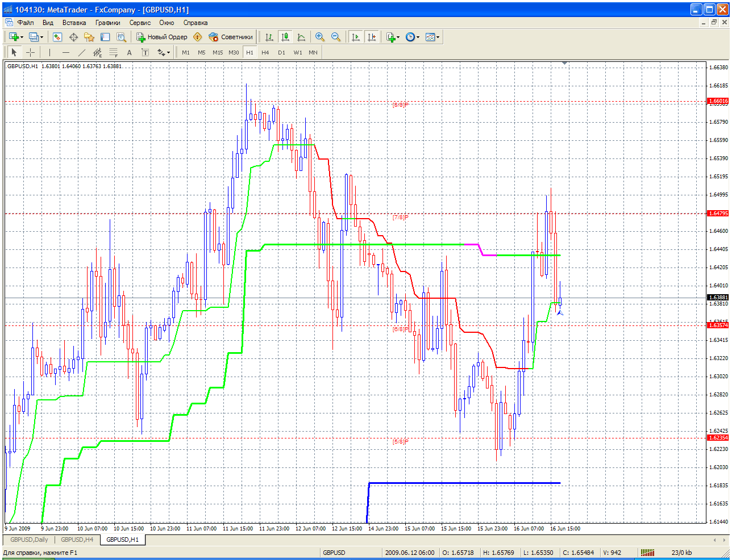Expand the Arrows tool dropdown arrow
The image size is (732, 560).
pos(168,52)
